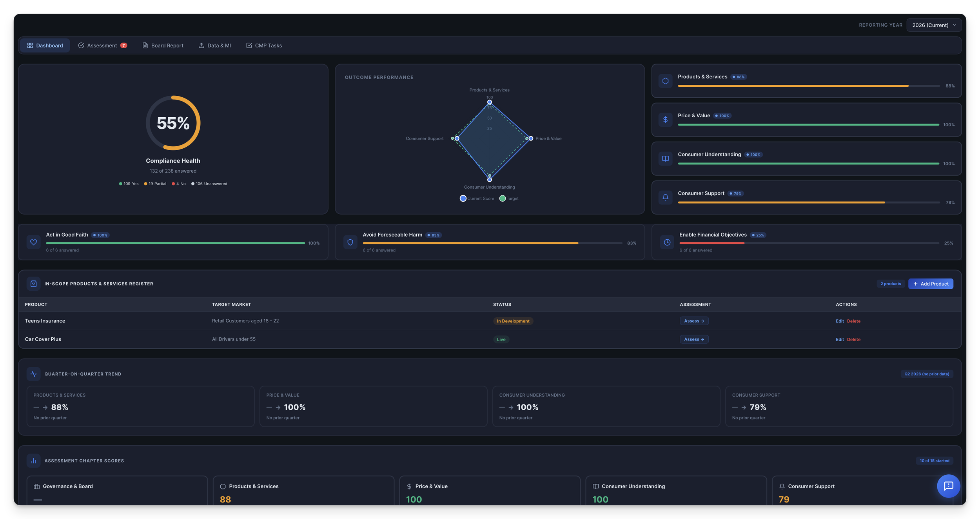Click Assess for Teens Insurance
Viewport: 980px width, 519px height.
pos(694,321)
